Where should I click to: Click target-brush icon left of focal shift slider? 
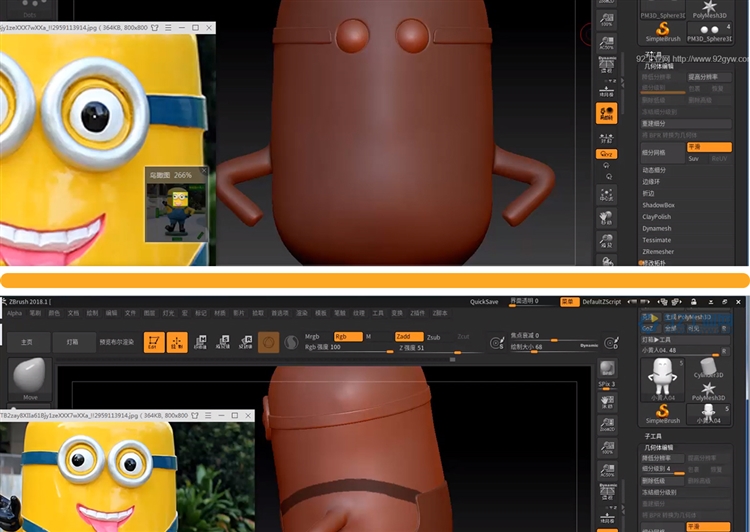tap(496, 343)
